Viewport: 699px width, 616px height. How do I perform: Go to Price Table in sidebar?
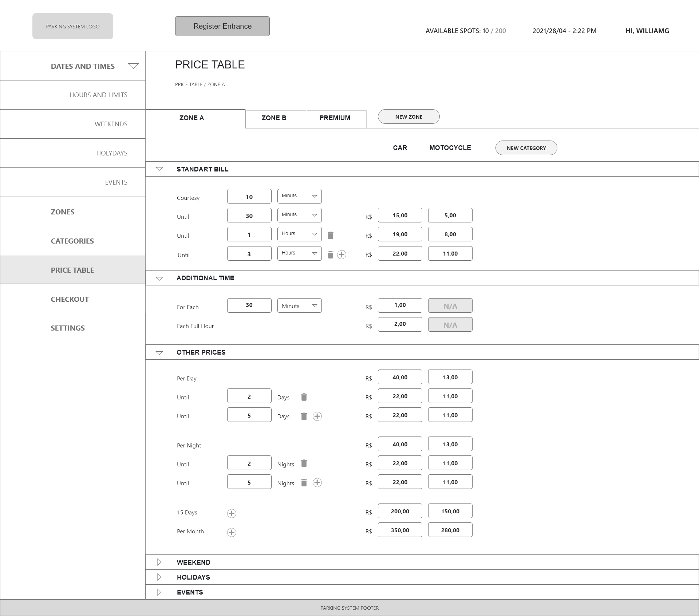pos(73,270)
